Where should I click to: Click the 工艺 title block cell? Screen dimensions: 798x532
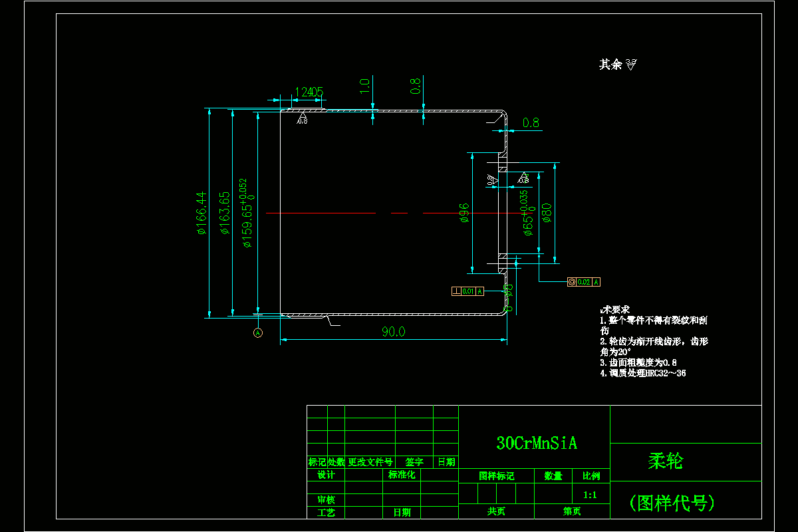coord(326,513)
